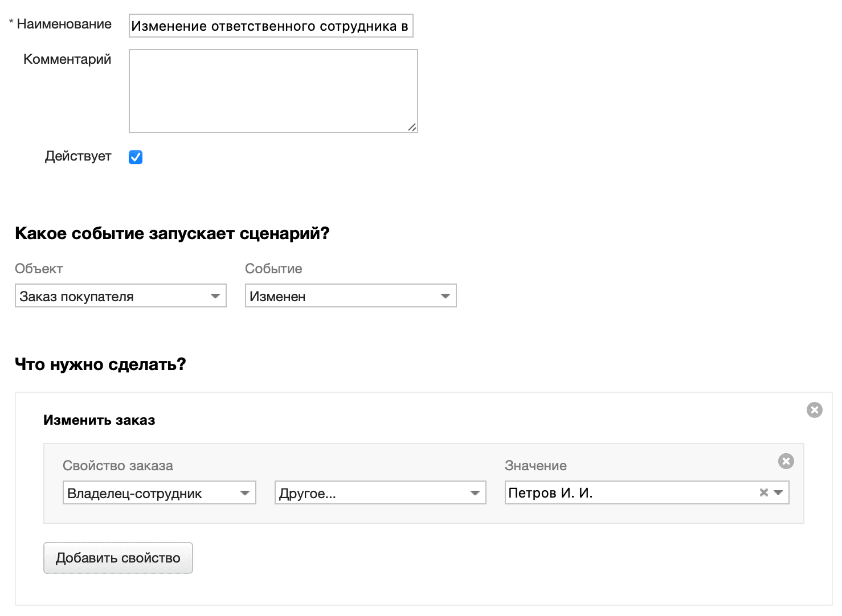The height and width of the screenshot is (616, 842).
Task: Click the Комментарий text area
Action: pyautogui.click(x=273, y=90)
